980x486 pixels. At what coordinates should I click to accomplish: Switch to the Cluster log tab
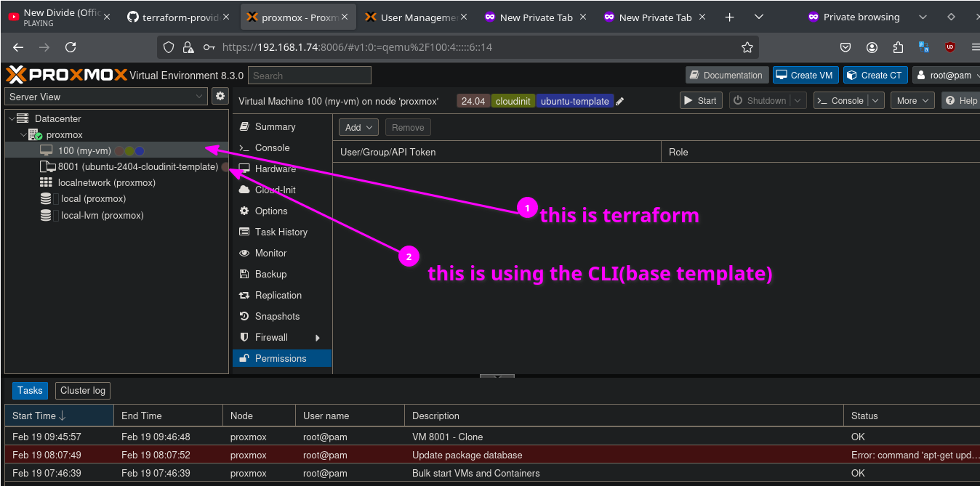click(83, 390)
